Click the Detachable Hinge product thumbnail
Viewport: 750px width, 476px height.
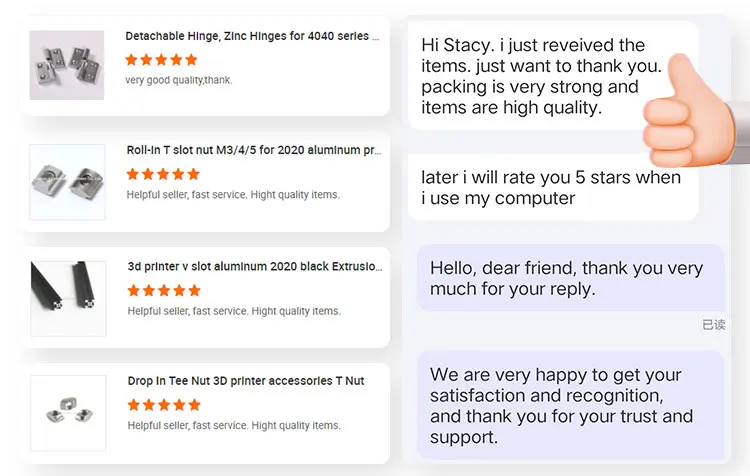click(x=67, y=65)
